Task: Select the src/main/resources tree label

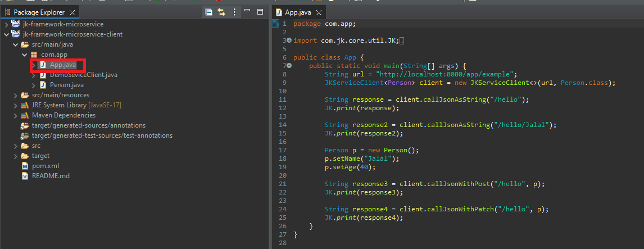Action: pos(60,96)
